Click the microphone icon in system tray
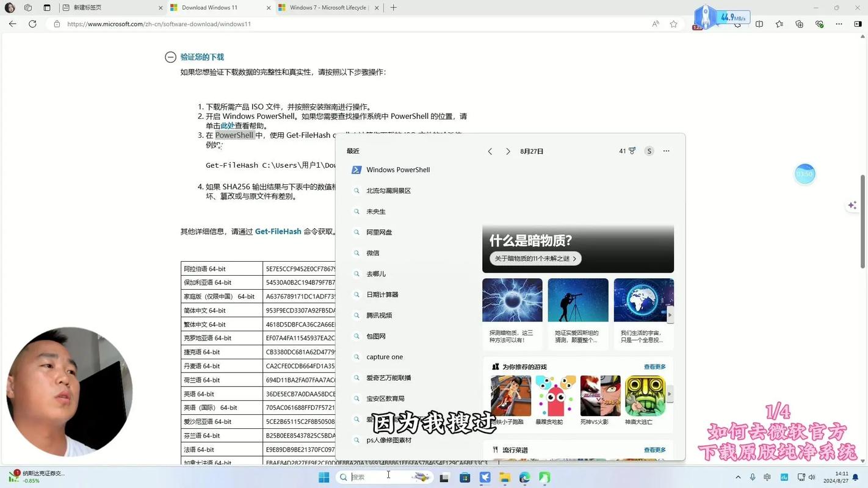The width and height of the screenshot is (868, 488). click(x=753, y=477)
